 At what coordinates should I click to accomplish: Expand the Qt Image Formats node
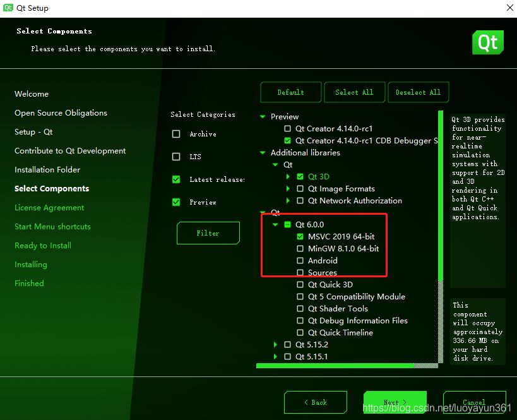click(288, 189)
